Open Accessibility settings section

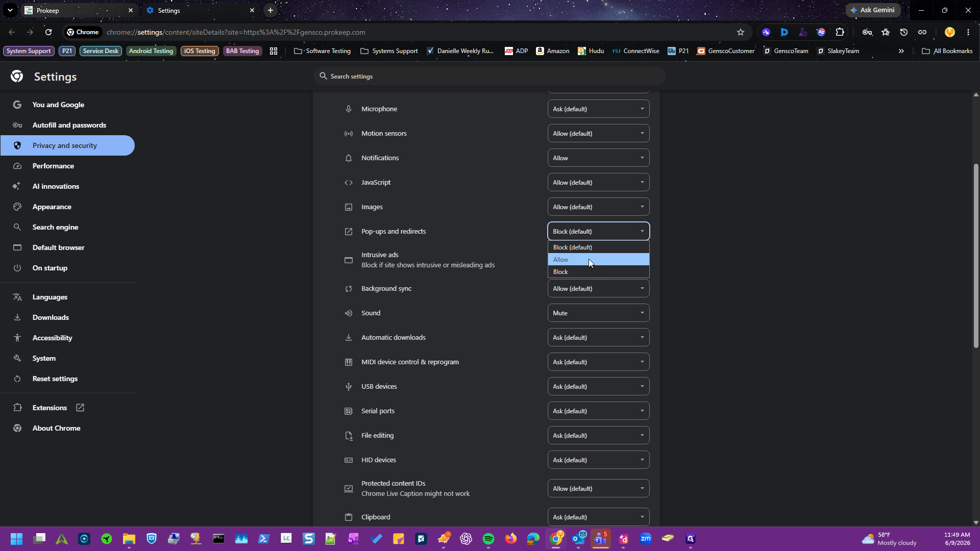[x=67, y=338]
